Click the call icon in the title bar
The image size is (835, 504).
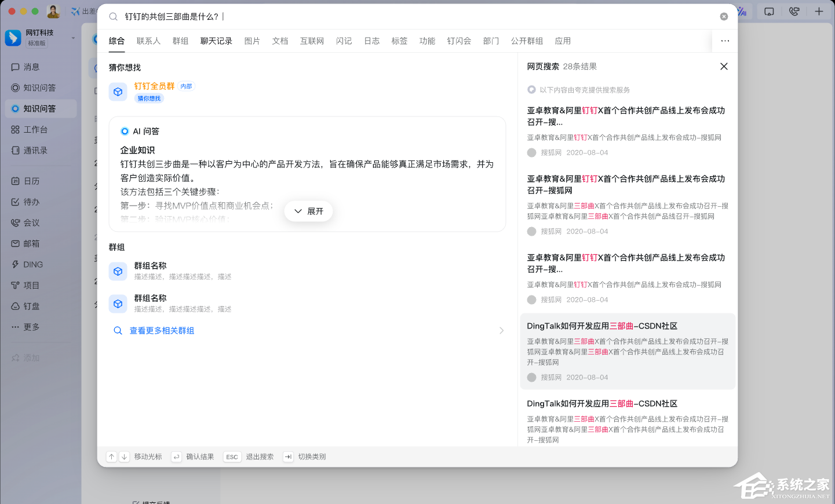(795, 11)
